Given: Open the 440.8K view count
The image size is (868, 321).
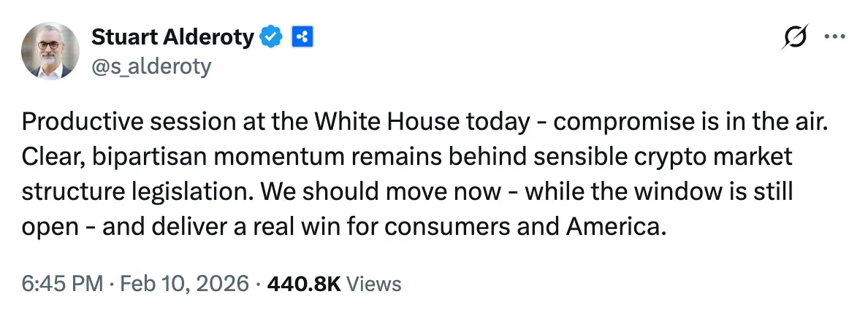Looking at the screenshot, I should point(305,283).
